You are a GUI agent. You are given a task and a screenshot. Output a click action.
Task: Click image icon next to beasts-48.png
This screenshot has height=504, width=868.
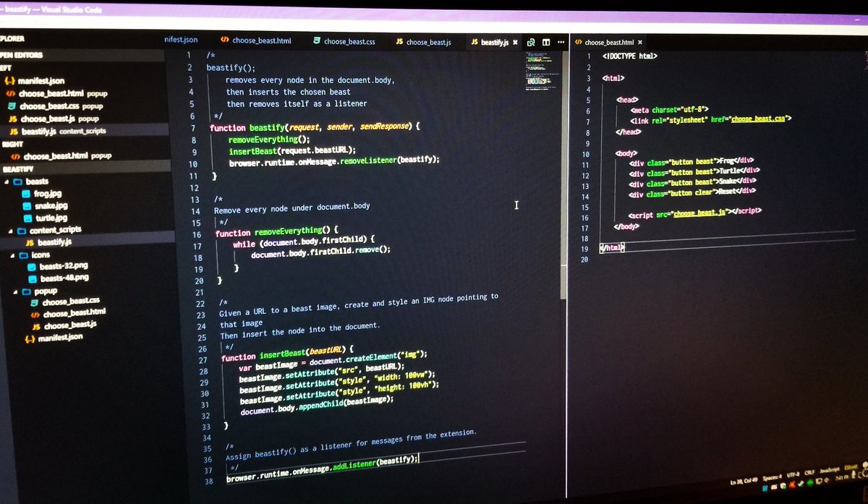(x=33, y=278)
